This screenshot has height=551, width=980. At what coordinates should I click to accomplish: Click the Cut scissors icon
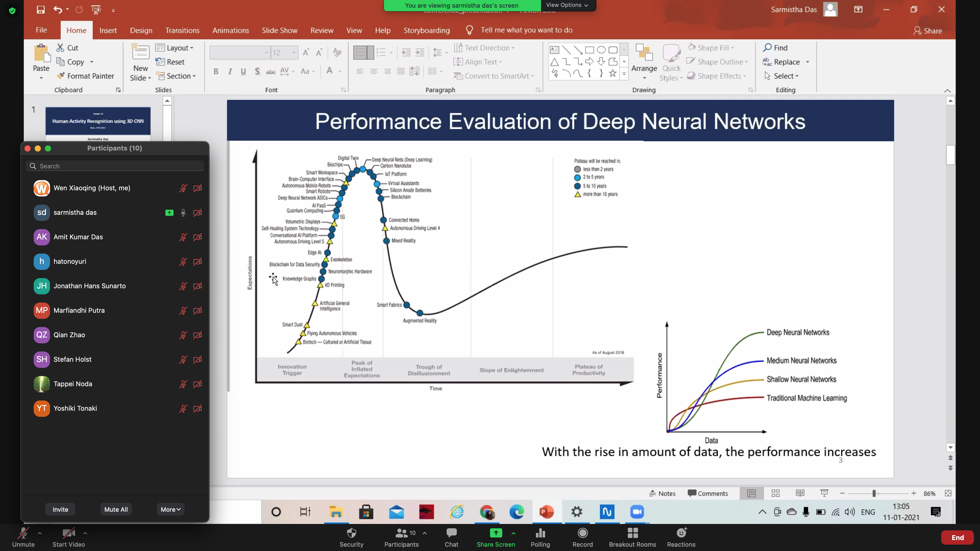tap(60, 47)
